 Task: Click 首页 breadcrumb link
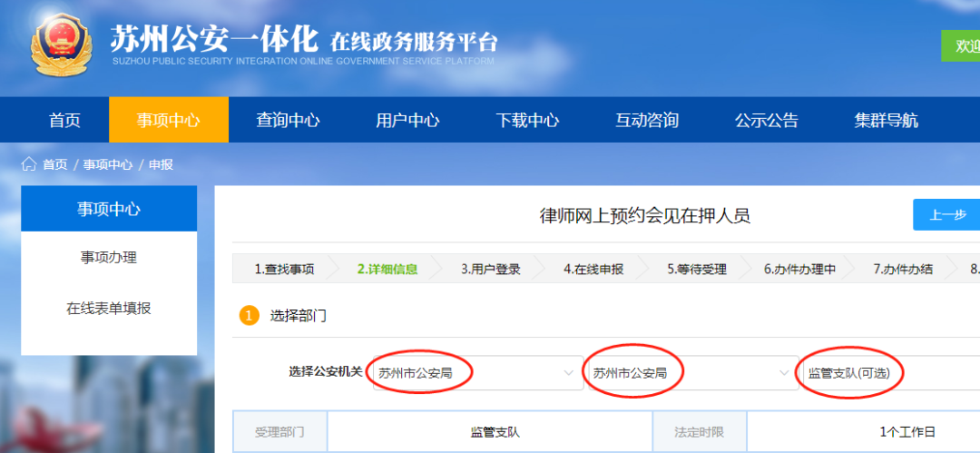tap(55, 164)
